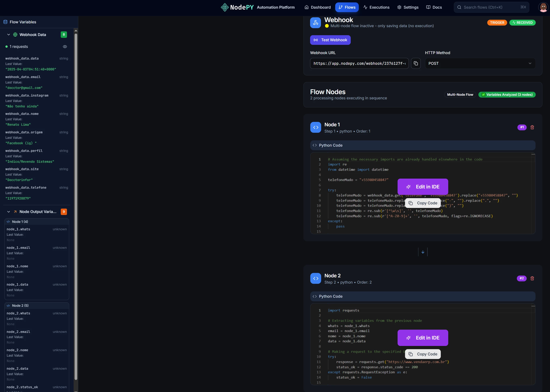This screenshot has width=550, height=392.
Task: Toggle webhook requests eye visibility icon
Action: pos(65,47)
